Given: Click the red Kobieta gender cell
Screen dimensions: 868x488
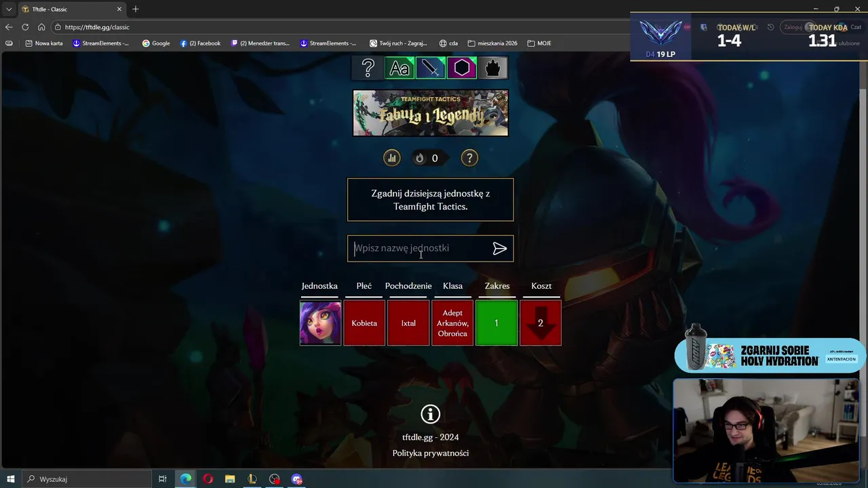Looking at the screenshot, I should (364, 323).
